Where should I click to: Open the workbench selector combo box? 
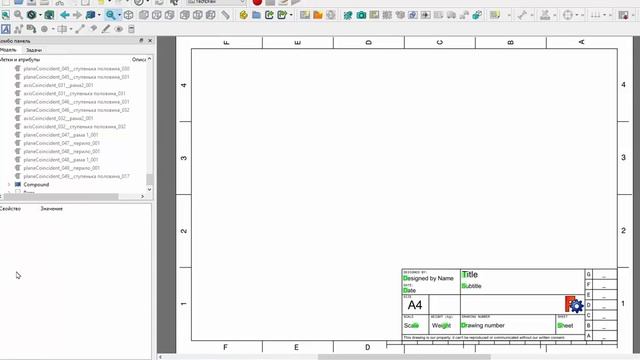coord(216,2)
